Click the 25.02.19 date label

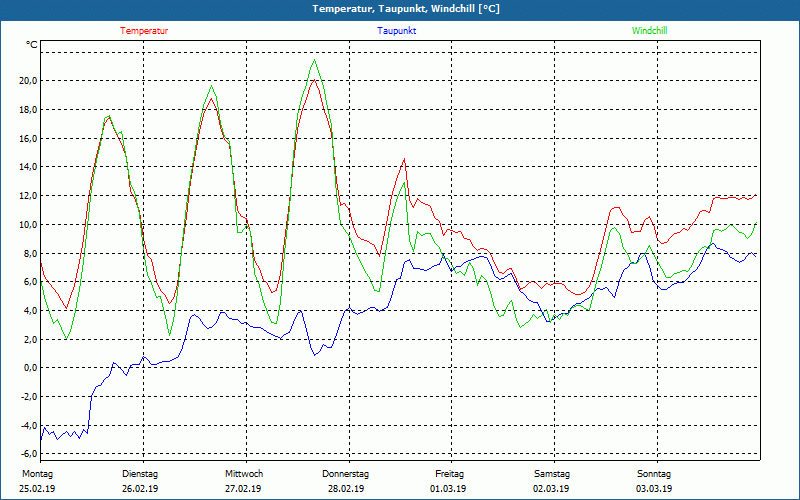point(37,489)
